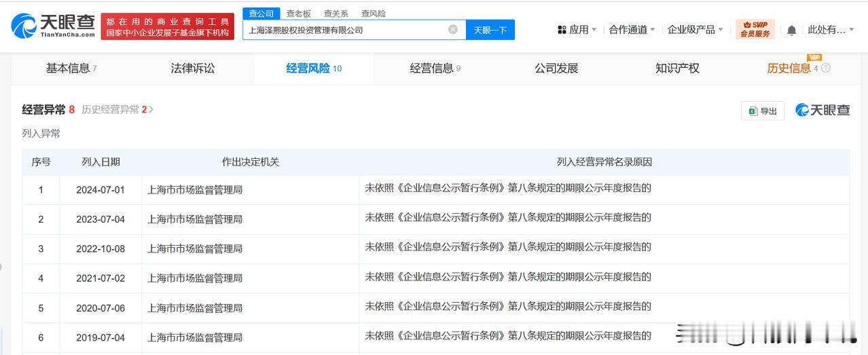
Task: Switch to the 知识产权 tab
Action: coord(677,68)
